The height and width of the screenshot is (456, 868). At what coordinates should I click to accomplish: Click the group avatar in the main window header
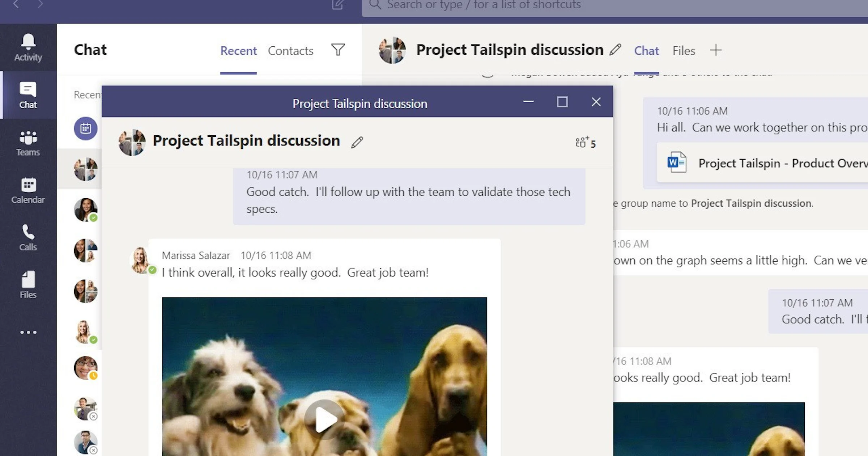[392, 50]
